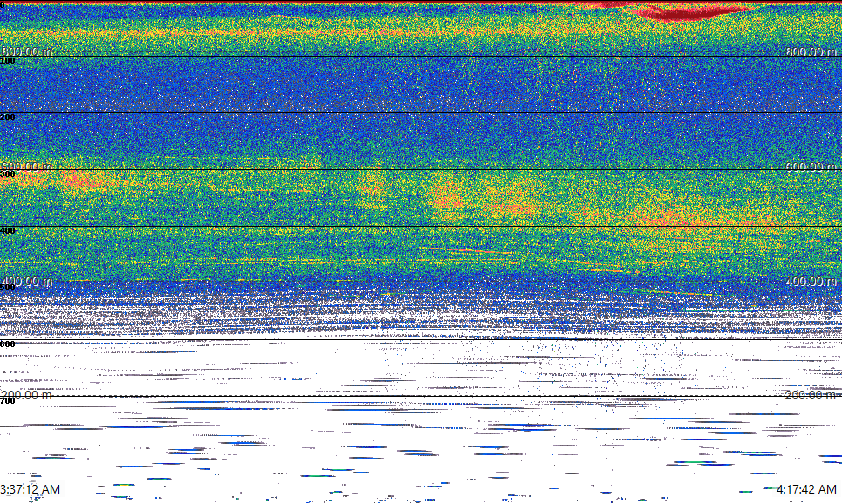The image size is (842, 504).
Task: Select the right-side 800.00 m depth label
Action: tap(811, 51)
